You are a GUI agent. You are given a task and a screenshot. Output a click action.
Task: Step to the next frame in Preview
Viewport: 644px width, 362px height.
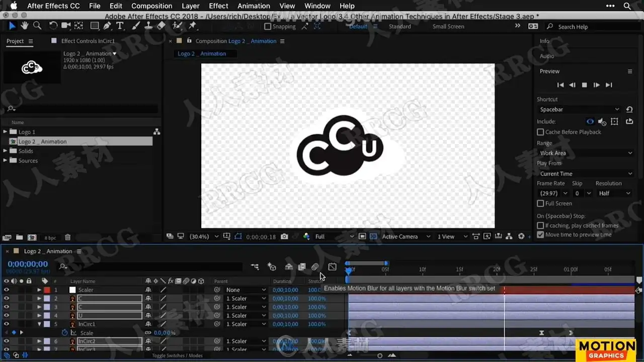(x=596, y=85)
